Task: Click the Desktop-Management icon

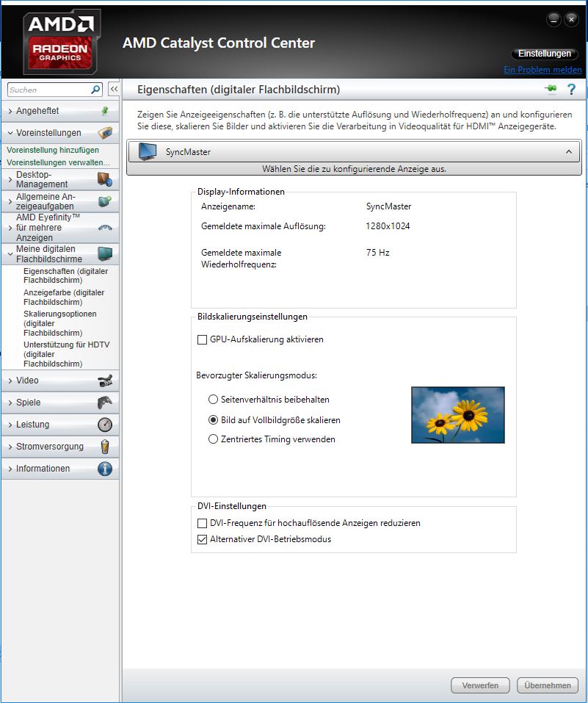Action: 105,179
